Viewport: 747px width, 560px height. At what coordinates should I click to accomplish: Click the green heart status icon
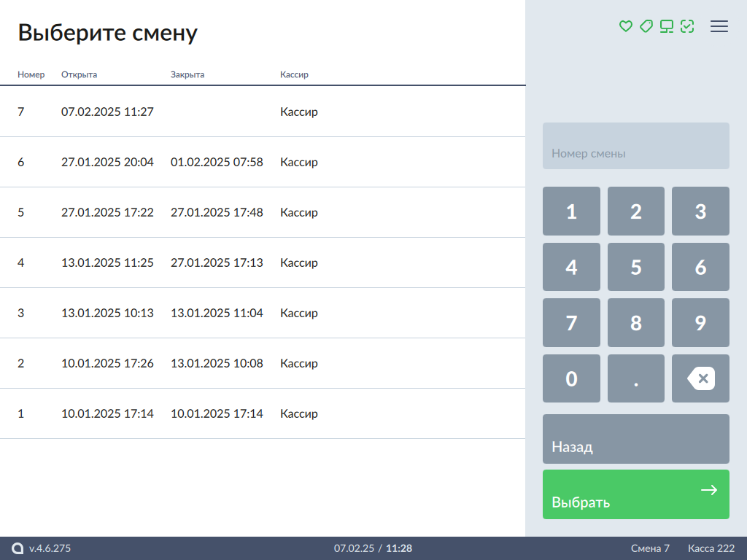pos(625,26)
